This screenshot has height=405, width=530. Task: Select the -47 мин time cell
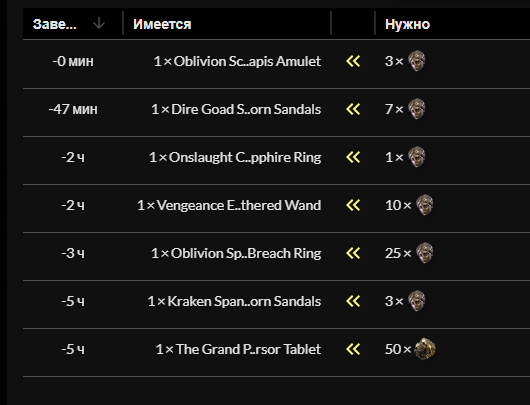pyautogui.click(x=73, y=110)
